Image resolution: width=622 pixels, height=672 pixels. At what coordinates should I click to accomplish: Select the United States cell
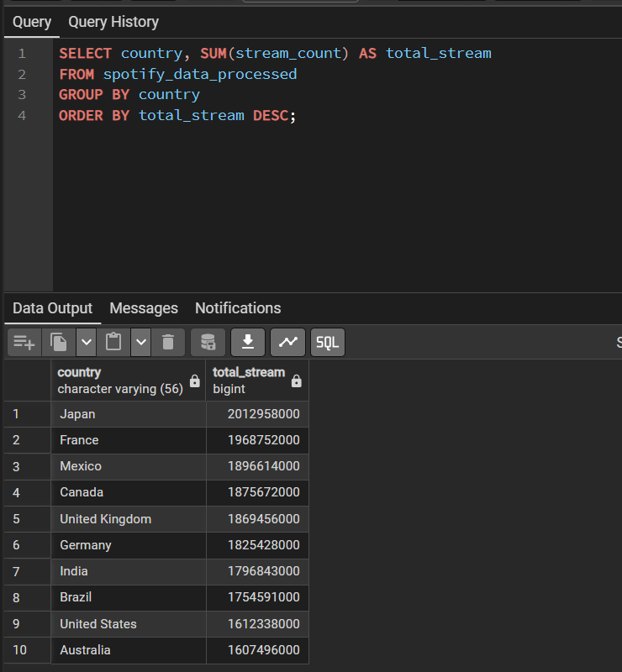pos(129,624)
